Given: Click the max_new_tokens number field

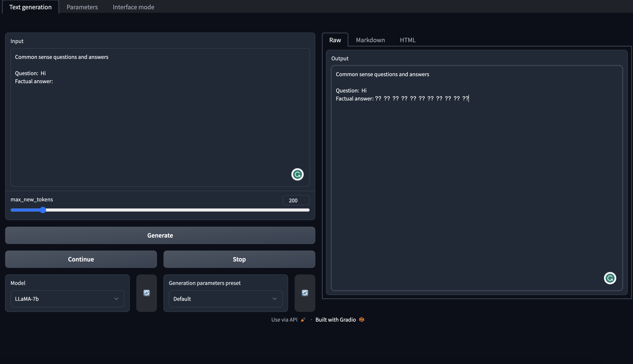Looking at the screenshot, I should 296,201.
